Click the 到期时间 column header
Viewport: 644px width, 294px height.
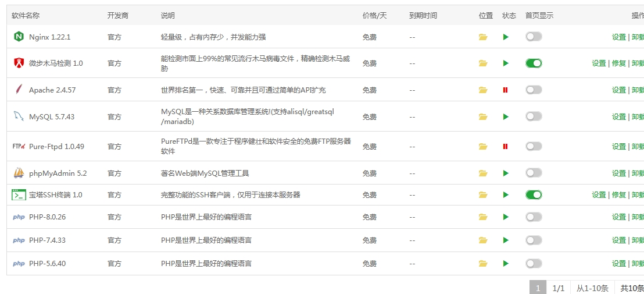tap(423, 16)
